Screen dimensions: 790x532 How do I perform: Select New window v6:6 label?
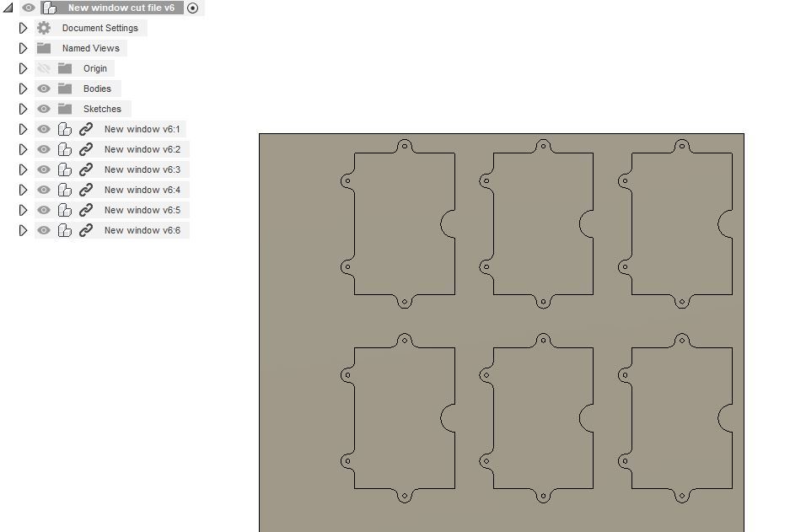[142, 230]
